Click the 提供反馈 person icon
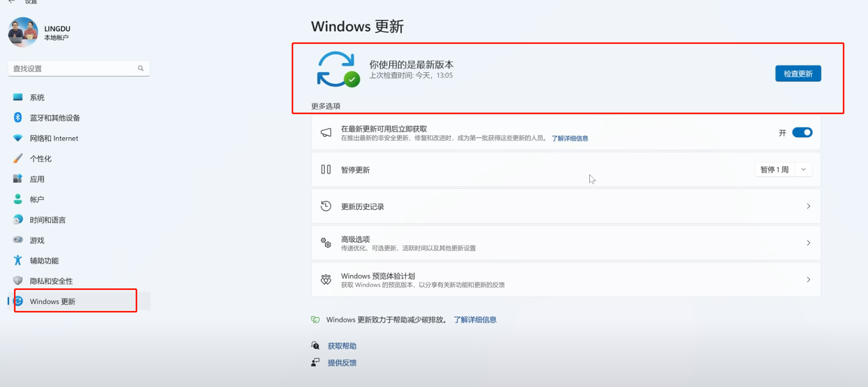This screenshot has width=868, height=387. [x=315, y=362]
